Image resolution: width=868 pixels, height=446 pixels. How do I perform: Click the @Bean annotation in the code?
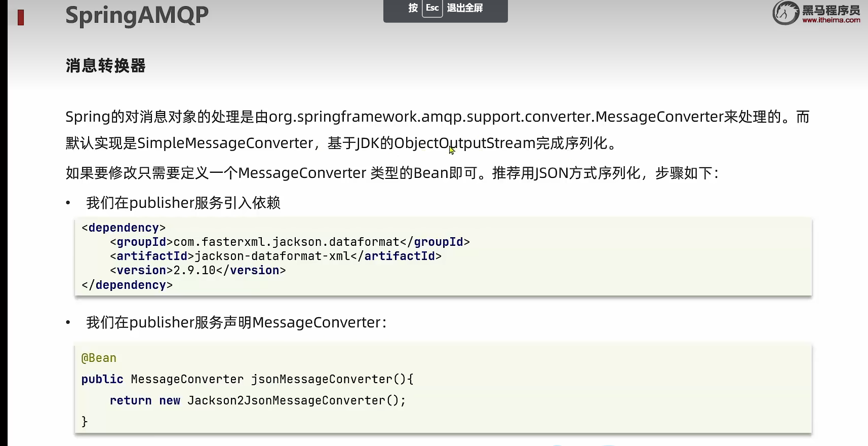coord(99,358)
